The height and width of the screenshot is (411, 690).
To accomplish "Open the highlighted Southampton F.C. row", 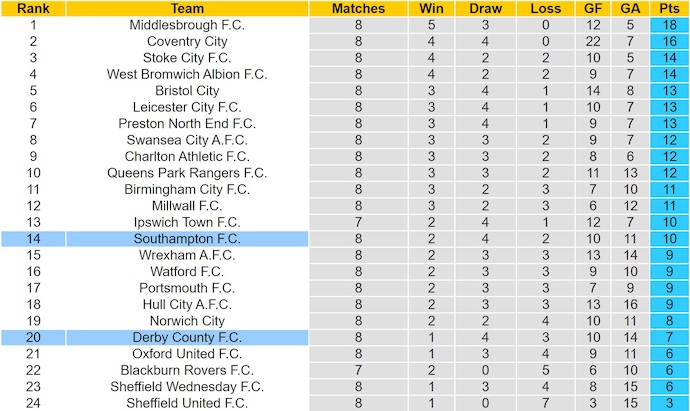I will (x=187, y=239).
